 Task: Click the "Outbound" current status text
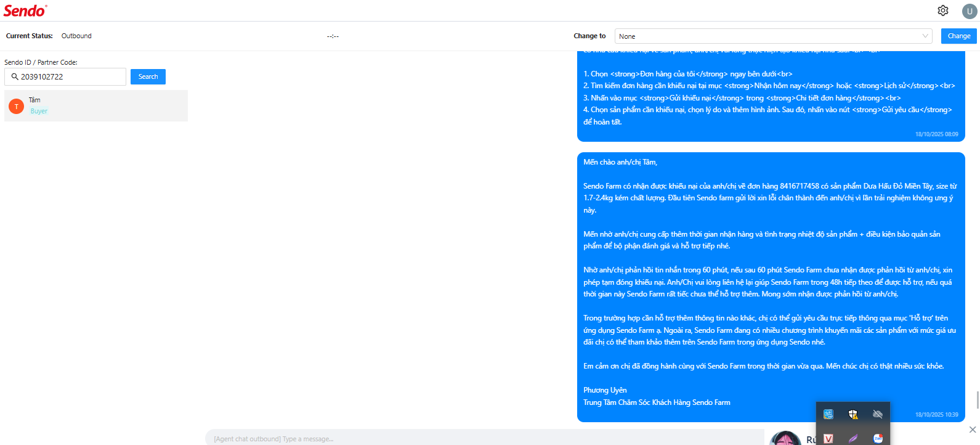coord(76,36)
